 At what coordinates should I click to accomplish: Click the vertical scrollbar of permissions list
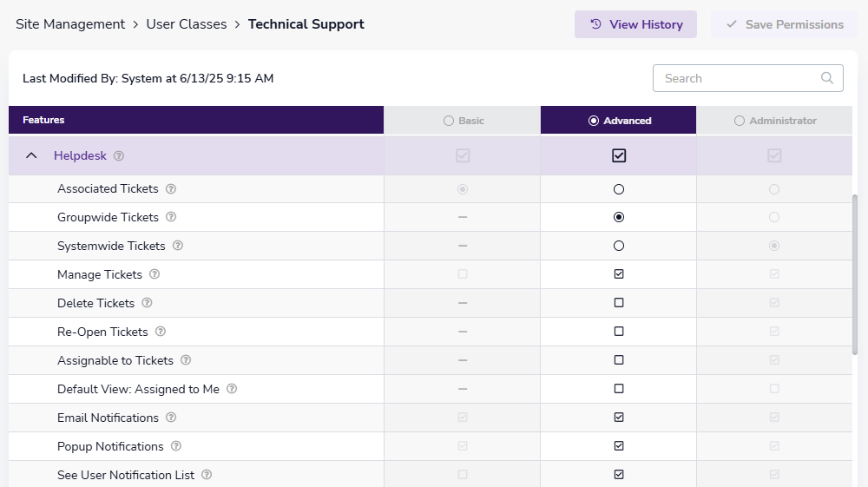pyautogui.click(x=856, y=273)
